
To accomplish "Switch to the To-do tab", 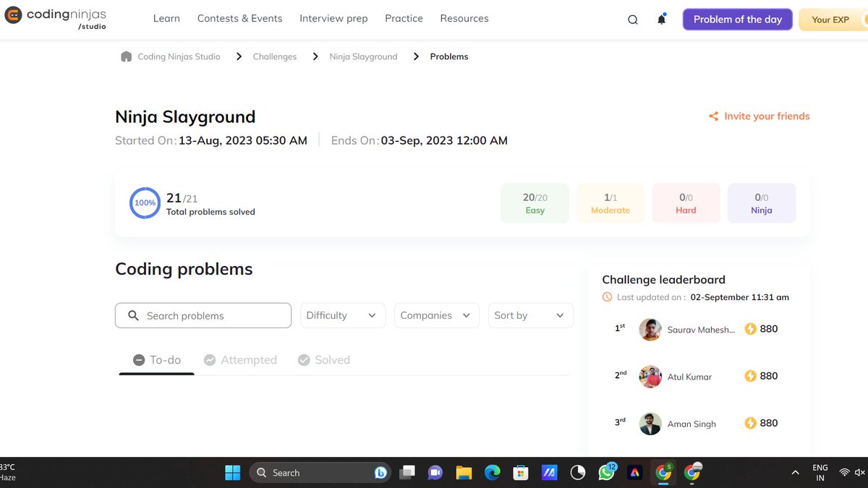I will tap(157, 360).
